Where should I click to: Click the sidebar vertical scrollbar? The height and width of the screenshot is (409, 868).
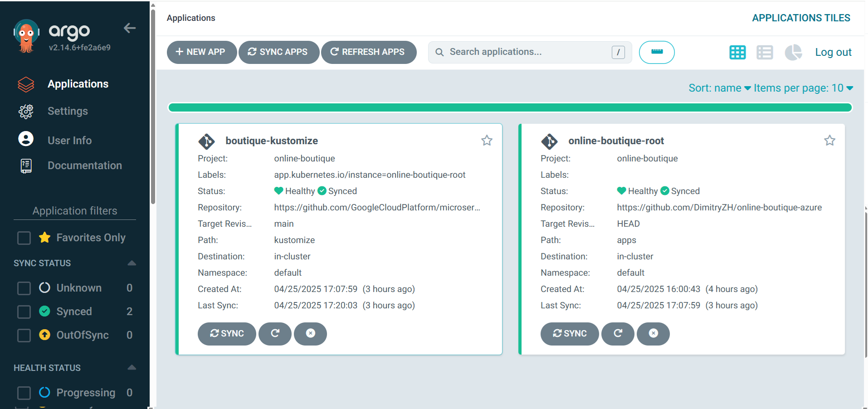click(x=153, y=107)
